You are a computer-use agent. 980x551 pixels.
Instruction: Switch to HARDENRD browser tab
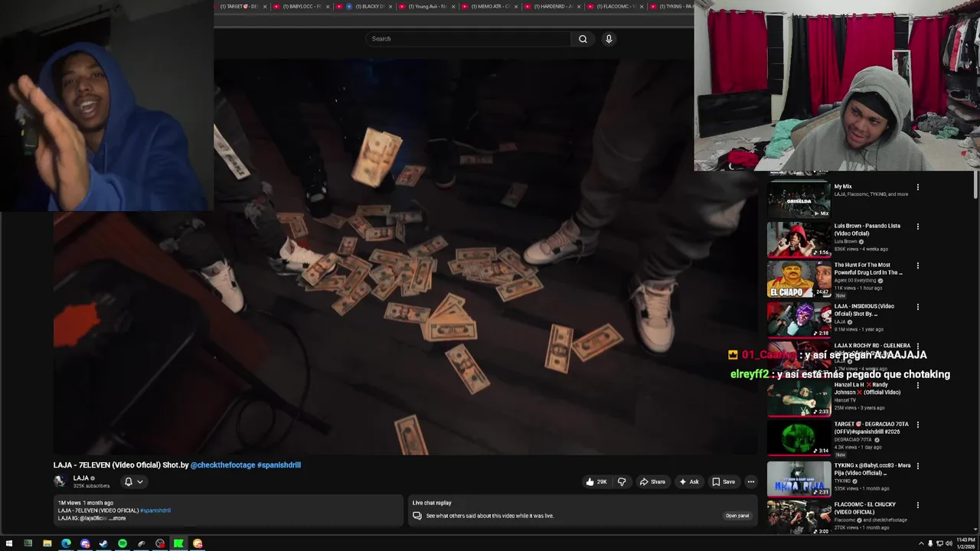553,6
